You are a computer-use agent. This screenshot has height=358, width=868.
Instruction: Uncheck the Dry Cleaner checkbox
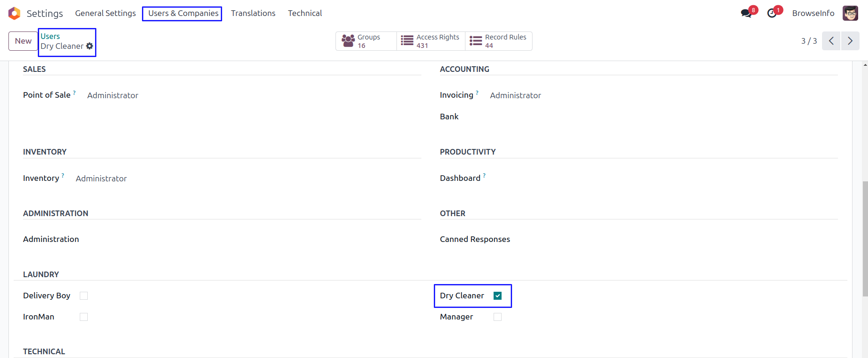(498, 296)
